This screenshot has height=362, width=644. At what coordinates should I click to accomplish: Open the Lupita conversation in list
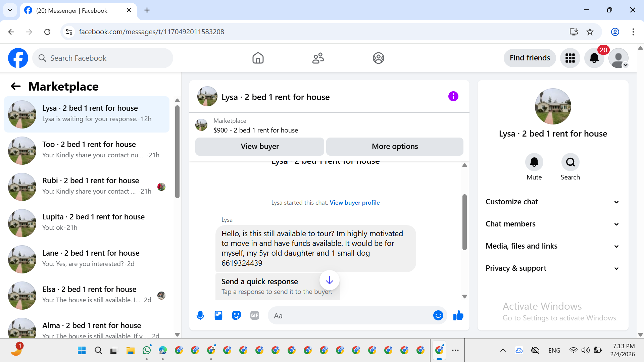pyautogui.click(x=87, y=223)
